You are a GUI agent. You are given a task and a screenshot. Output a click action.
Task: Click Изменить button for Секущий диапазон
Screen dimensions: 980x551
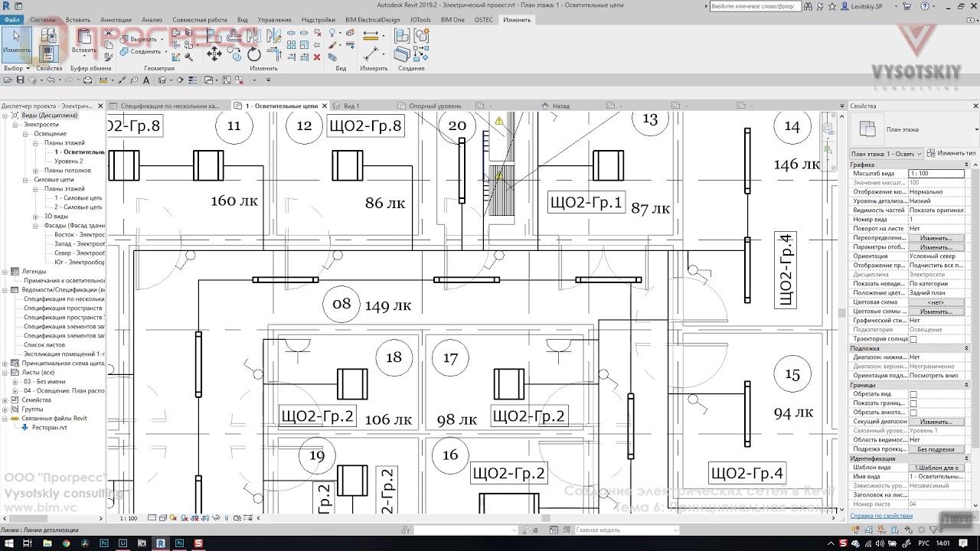[x=936, y=422]
